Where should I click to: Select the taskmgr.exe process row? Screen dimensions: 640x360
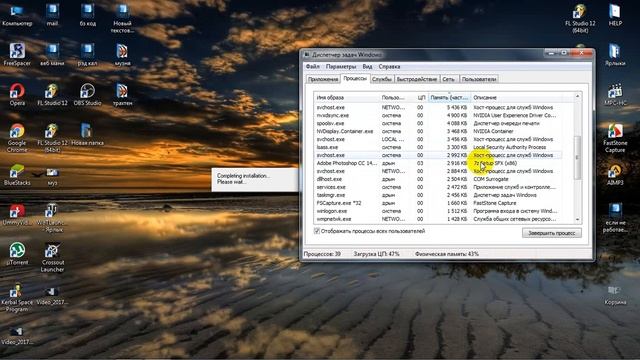438,195
